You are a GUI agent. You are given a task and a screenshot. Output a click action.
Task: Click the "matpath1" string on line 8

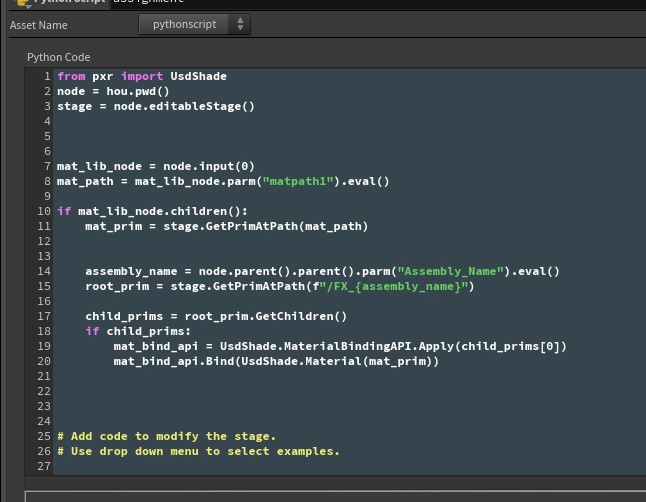pos(298,181)
